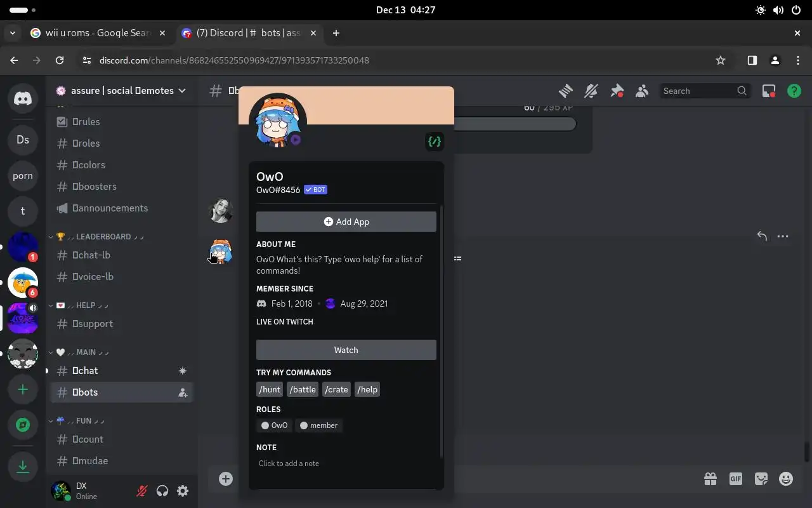Open the sticker picker

click(x=761, y=479)
